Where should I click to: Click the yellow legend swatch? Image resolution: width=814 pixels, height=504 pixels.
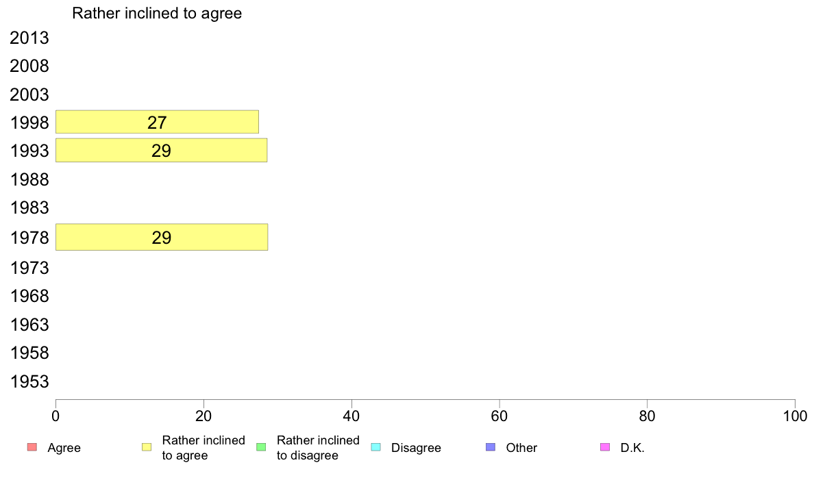(147, 447)
